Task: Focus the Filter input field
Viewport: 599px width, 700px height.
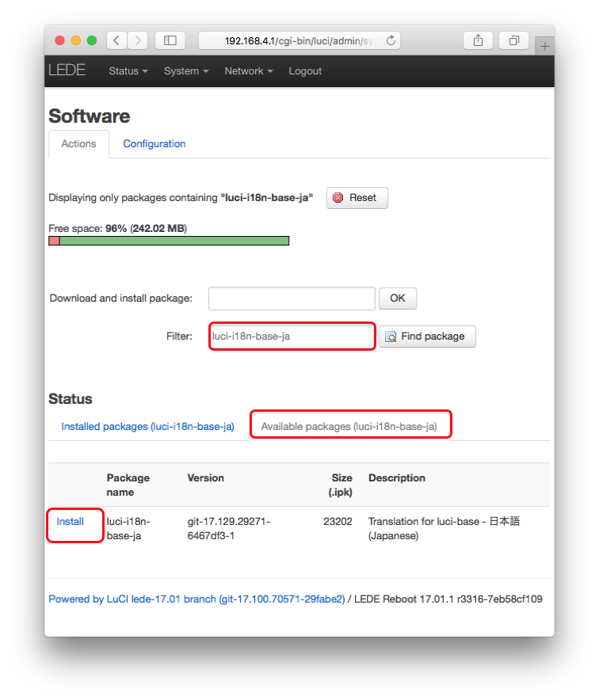Action: [x=292, y=337]
